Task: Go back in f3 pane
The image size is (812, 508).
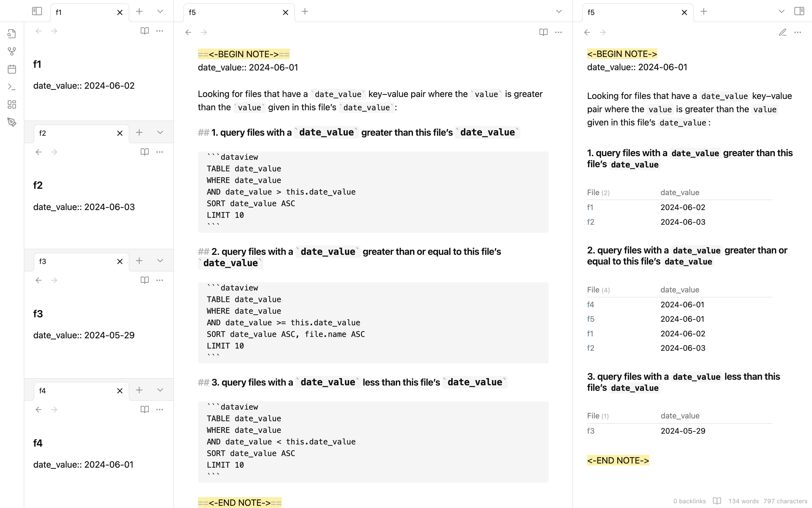Action: tap(39, 280)
